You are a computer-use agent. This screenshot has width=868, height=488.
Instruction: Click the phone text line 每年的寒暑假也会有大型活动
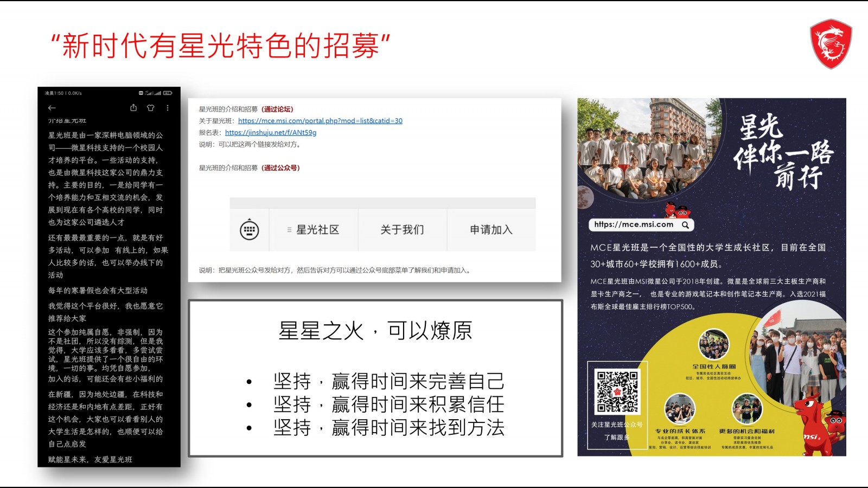pos(98,291)
